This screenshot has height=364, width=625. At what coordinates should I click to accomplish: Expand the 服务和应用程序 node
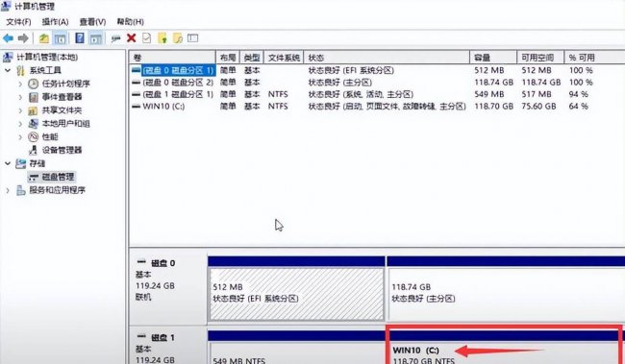pyautogui.click(x=8, y=190)
